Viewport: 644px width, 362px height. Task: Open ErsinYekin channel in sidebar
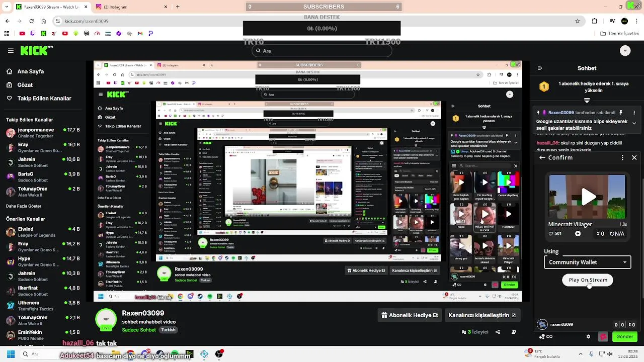(43, 335)
